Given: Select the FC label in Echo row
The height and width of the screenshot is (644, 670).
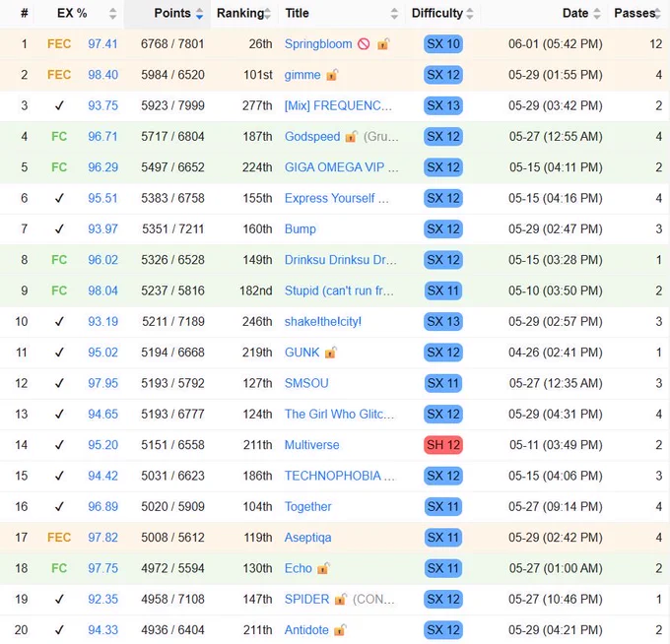Looking at the screenshot, I should click(x=59, y=568).
